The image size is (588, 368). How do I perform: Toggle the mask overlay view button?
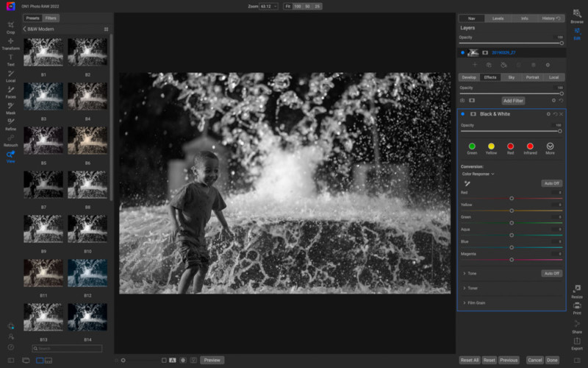coord(183,360)
